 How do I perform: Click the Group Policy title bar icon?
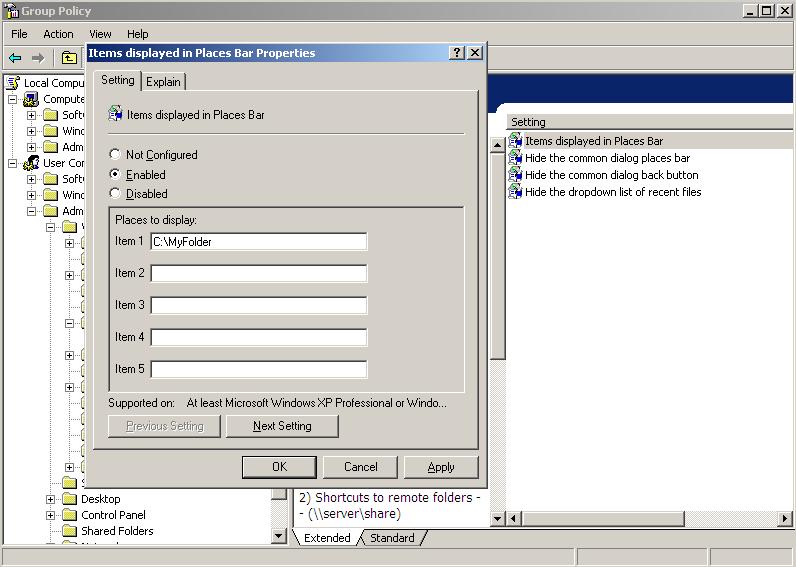coord(11,11)
